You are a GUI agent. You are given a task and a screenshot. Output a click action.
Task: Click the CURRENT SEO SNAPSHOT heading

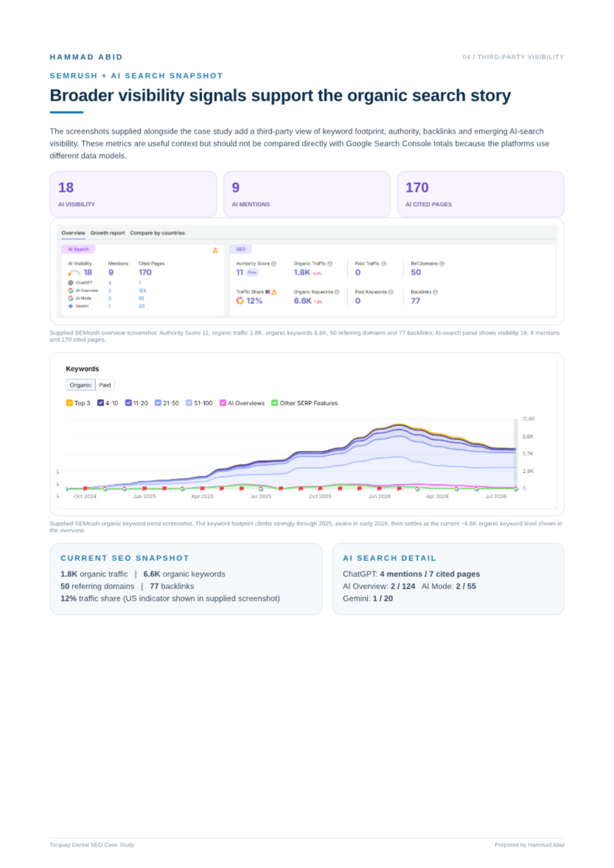[125, 558]
